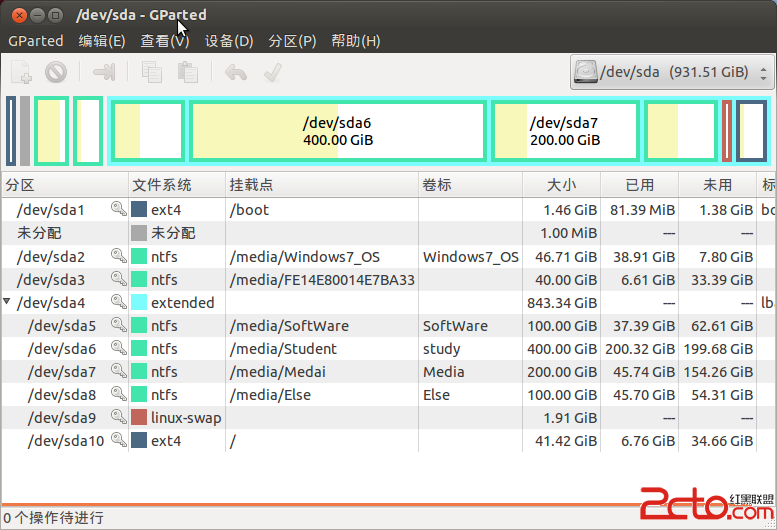
Task: Sort by the 未用 column header
Action: pyautogui.click(x=718, y=185)
